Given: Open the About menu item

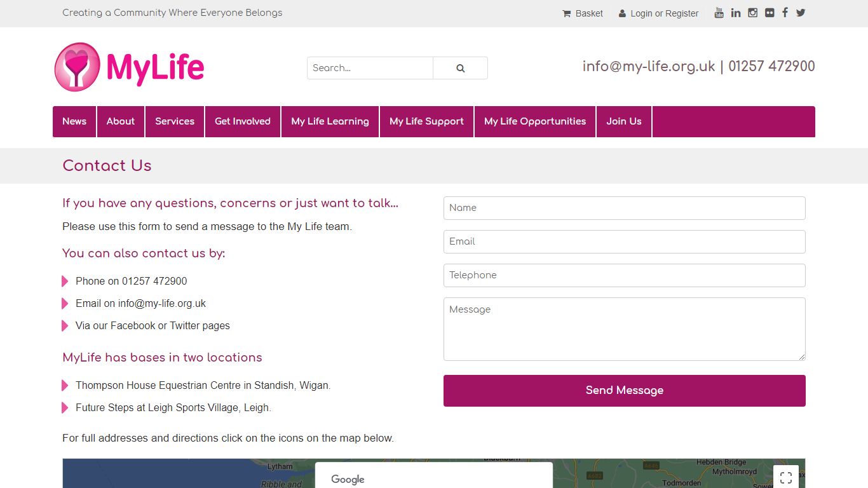Looking at the screenshot, I should (121, 121).
